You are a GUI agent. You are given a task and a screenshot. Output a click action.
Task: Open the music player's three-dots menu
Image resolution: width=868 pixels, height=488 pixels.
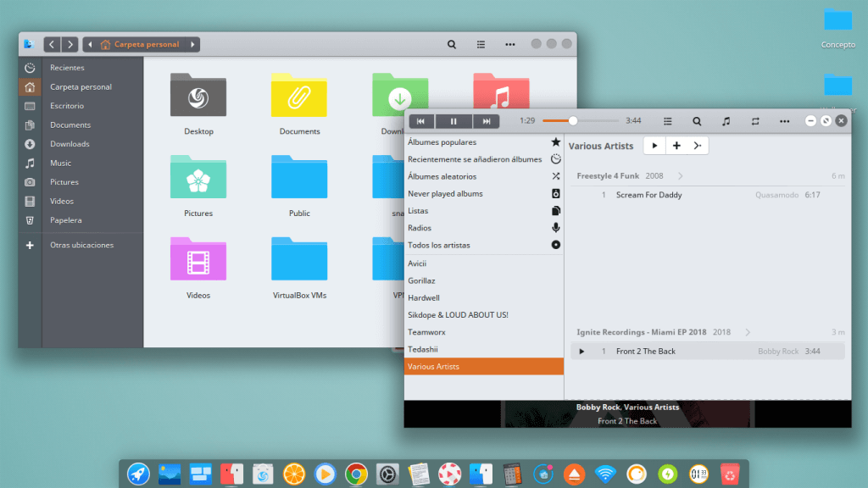[x=784, y=121]
